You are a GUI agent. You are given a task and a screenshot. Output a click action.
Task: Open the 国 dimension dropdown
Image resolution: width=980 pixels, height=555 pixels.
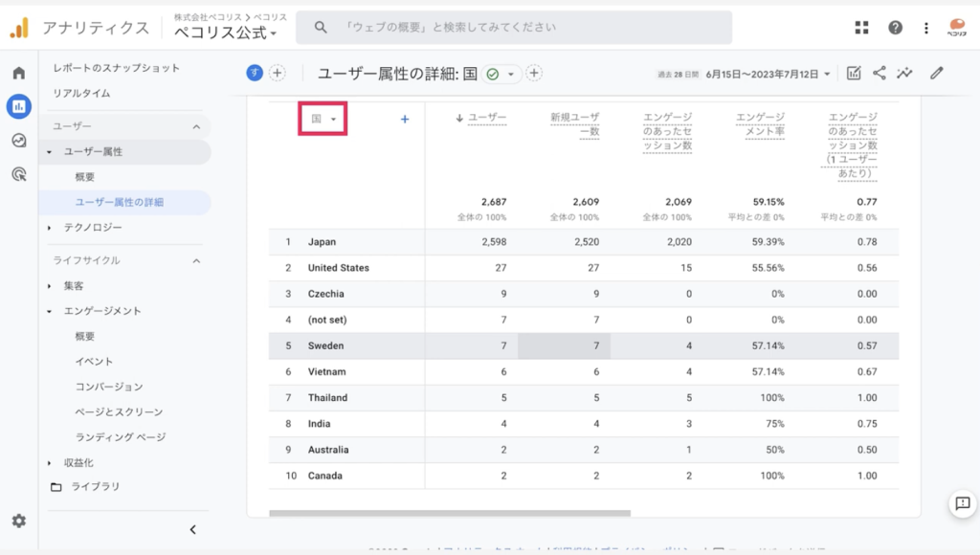(x=323, y=119)
